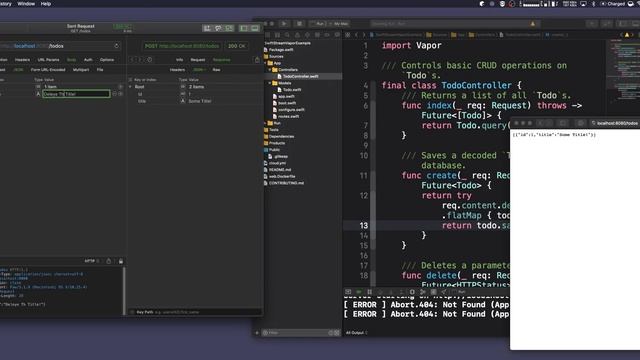Open the Options tab in request pane
The height and width of the screenshot is (360, 640).
(x=107, y=60)
